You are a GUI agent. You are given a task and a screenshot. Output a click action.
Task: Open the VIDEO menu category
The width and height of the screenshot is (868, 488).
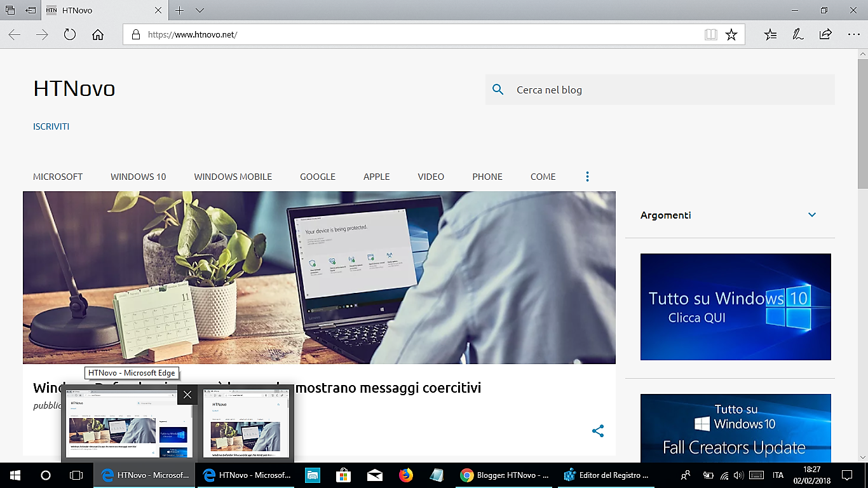[x=431, y=177]
